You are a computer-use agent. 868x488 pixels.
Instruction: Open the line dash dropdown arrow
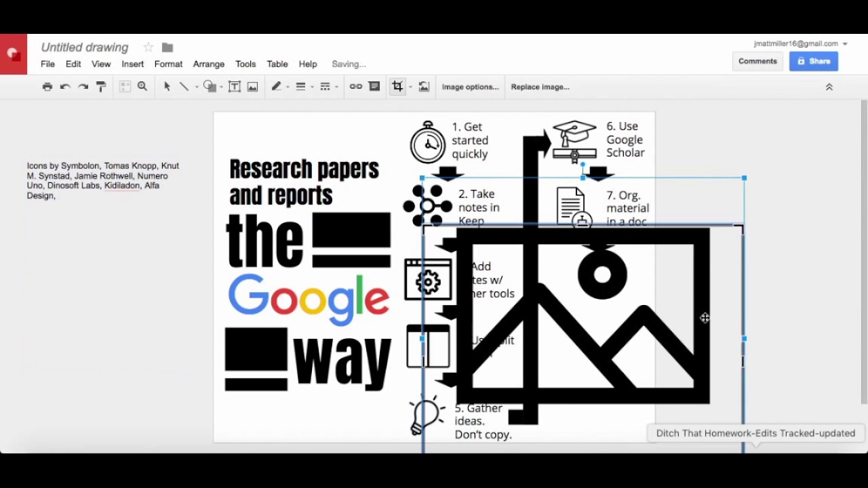click(x=336, y=87)
